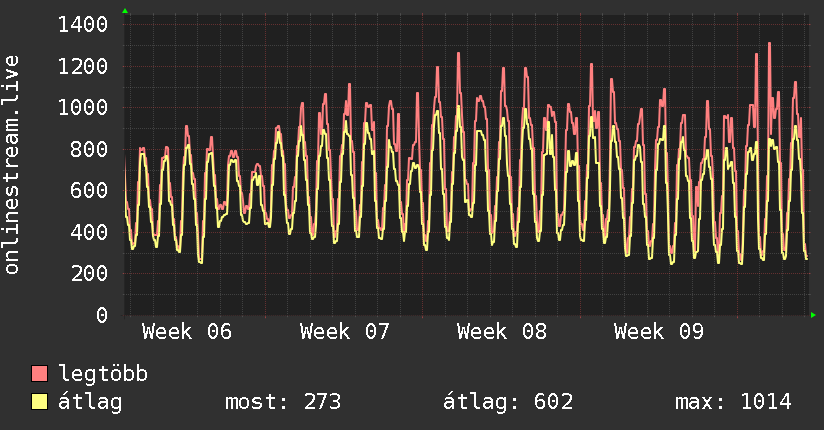Click the 1400 y-axis label
This screenshot has width=824, height=430.
tap(83, 25)
